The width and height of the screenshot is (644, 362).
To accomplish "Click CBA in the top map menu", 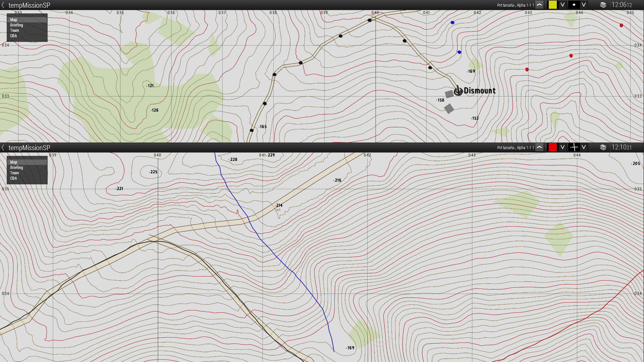I will click(x=13, y=36).
